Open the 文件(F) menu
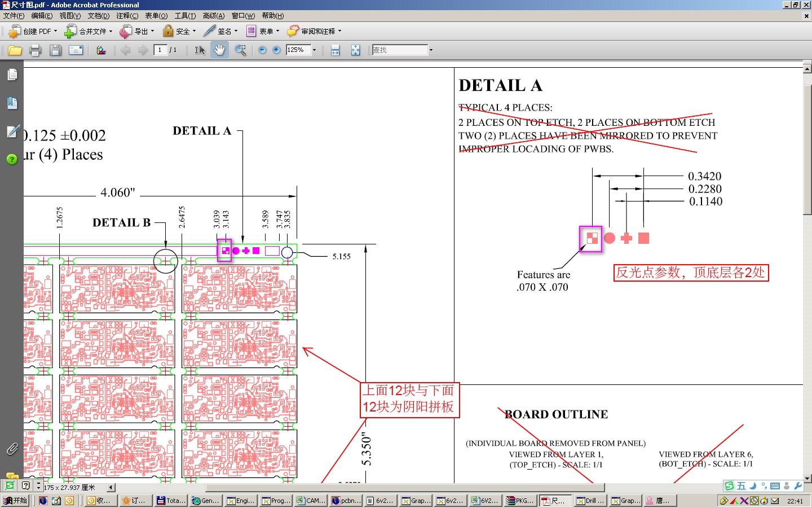Viewport: 812px width, 508px height. click(x=14, y=16)
